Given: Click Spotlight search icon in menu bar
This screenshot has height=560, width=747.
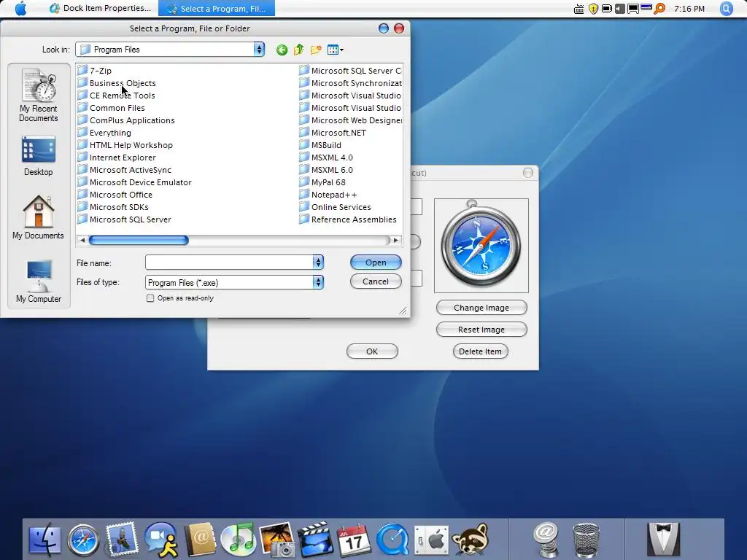Looking at the screenshot, I should (x=726, y=9).
